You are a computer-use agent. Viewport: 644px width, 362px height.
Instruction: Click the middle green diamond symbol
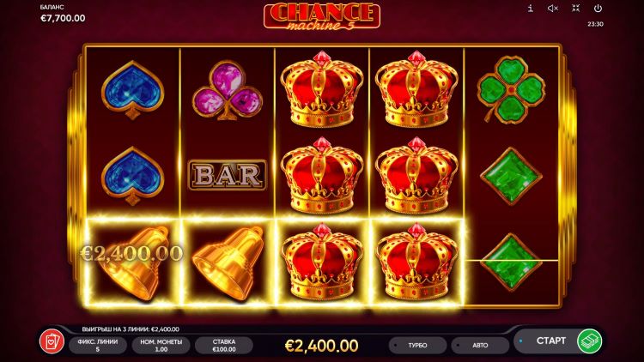511,176
